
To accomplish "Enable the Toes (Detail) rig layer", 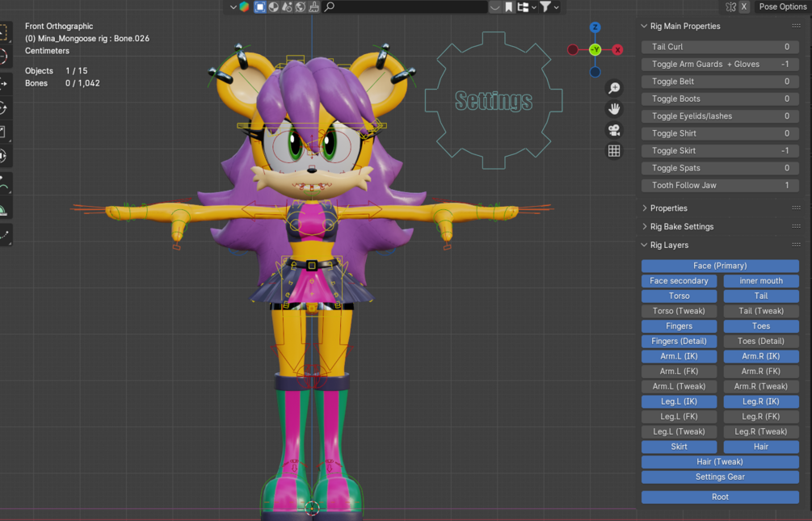I will pos(761,342).
